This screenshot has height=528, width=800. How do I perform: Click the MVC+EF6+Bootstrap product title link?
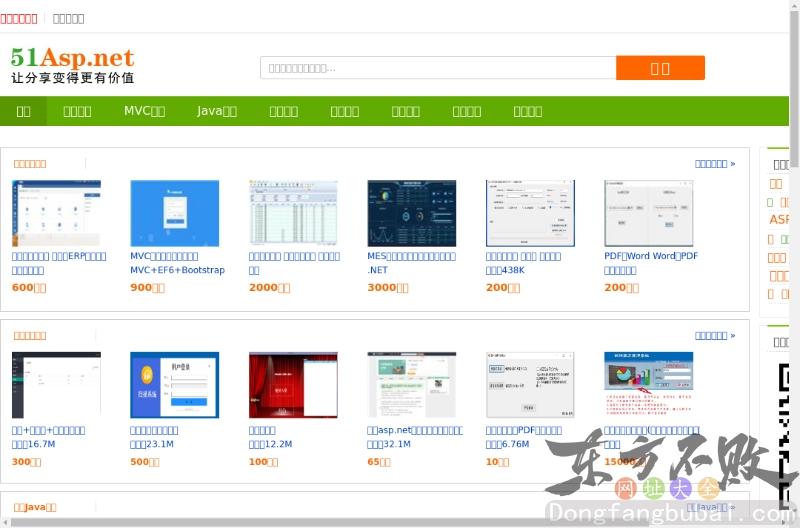click(x=177, y=263)
